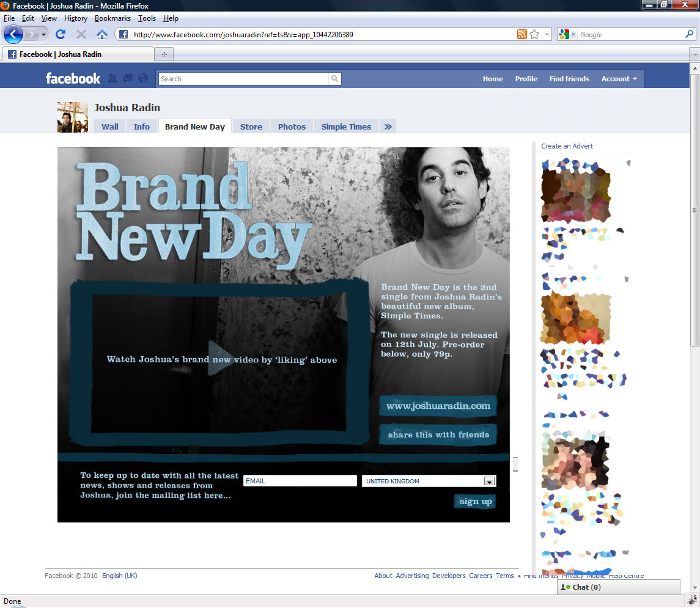Screen dimensions: 700x608
Task: Go back with the Firefox back arrow
Action: (x=13, y=34)
